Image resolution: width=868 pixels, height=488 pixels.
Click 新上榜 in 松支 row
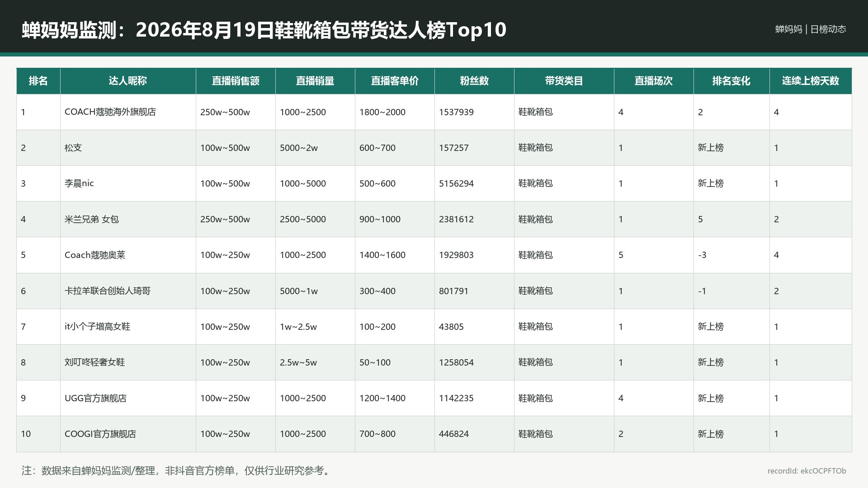click(x=711, y=148)
